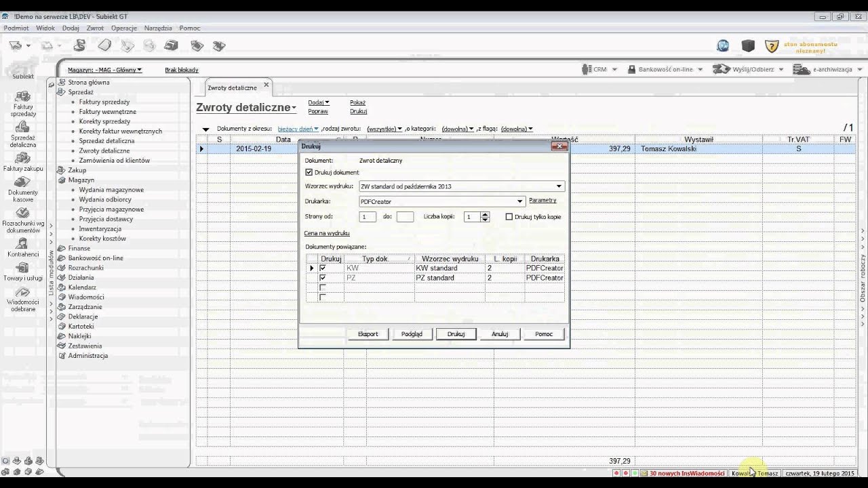Increase Liczba kopii with stepper
This screenshot has width=868, height=488.
pyautogui.click(x=485, y=214)
